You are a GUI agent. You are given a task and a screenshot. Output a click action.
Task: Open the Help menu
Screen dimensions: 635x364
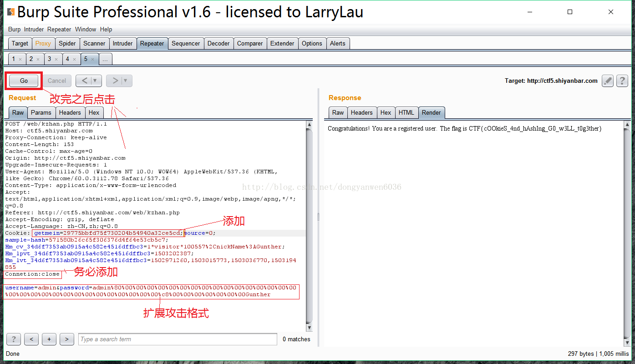pos(106,29)
